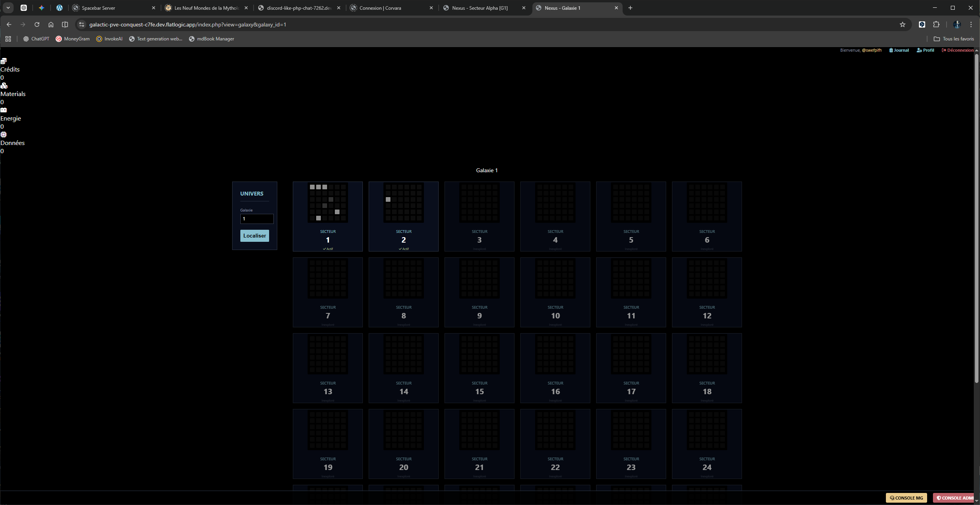Switch to Nexus - Secteur Alpha tab
980x505 pixels.
tap(479, 8)
